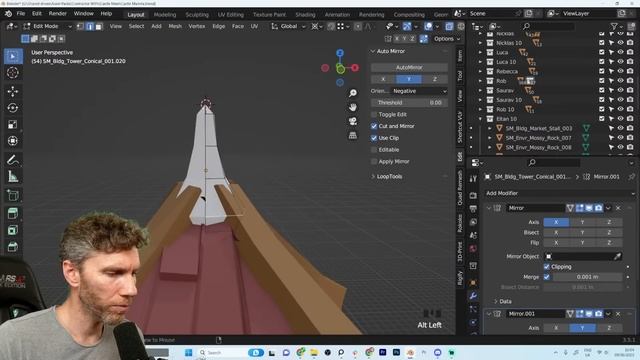640x360 pixels.
Task: Click the Mirror modifier name field
Action: coord(535,208)
